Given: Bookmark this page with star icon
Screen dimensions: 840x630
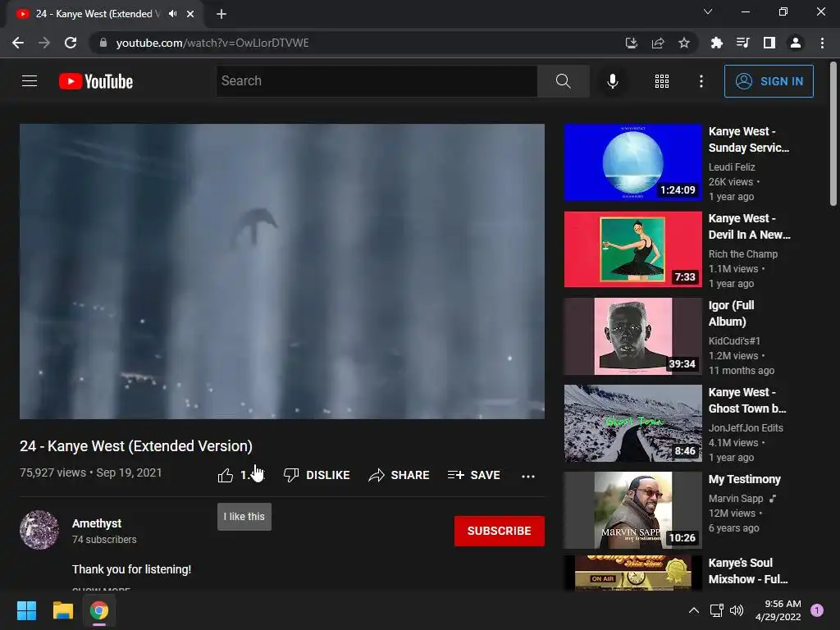Looking at the screenshot, I should 684,43.
